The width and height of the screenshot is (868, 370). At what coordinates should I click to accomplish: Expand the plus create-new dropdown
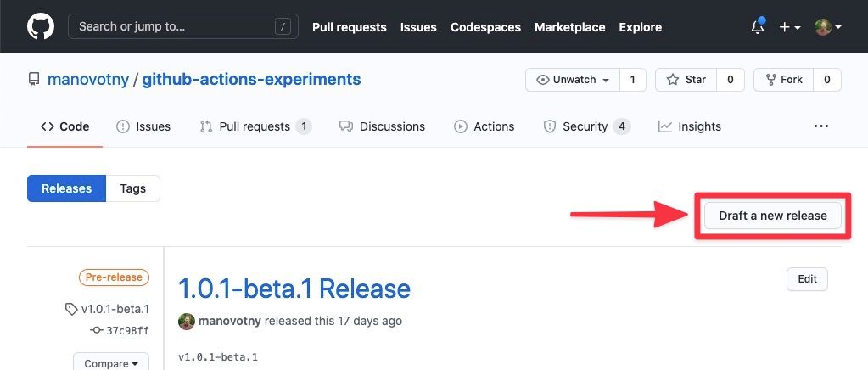click(790, 27)
